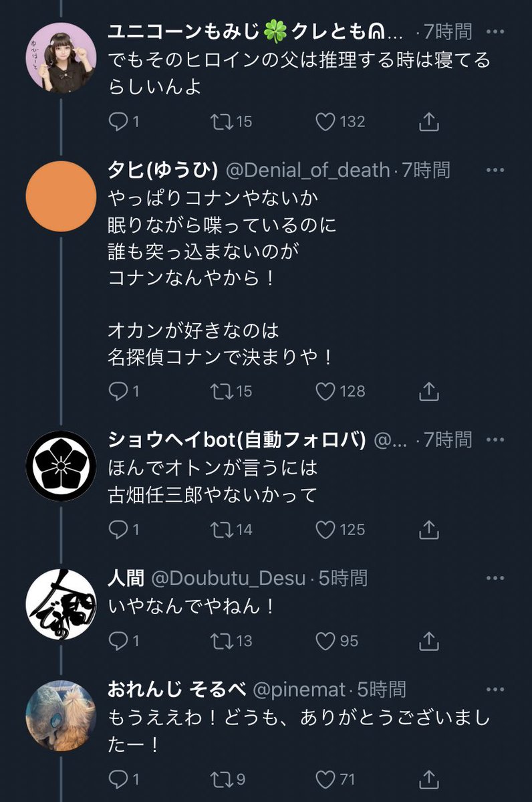The height and width of the screenshot is (802, 532).
Task: Reply to 人間's tweet
Action: [118, 641]
